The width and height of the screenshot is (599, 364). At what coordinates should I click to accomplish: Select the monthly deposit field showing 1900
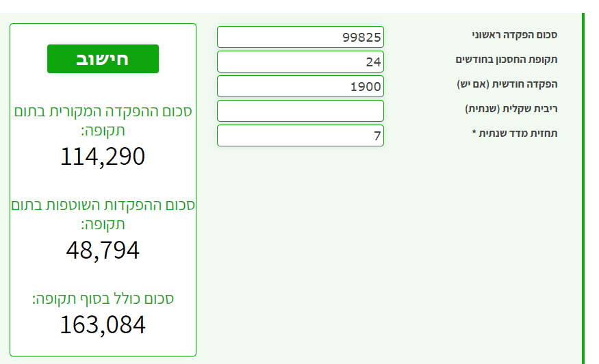click(300, 86)
